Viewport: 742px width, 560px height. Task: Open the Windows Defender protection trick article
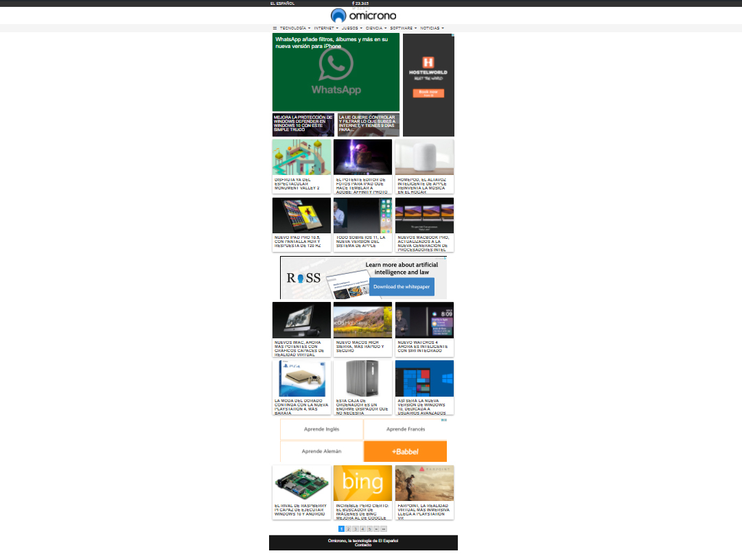pyautogui.click(x=303, y=125)
